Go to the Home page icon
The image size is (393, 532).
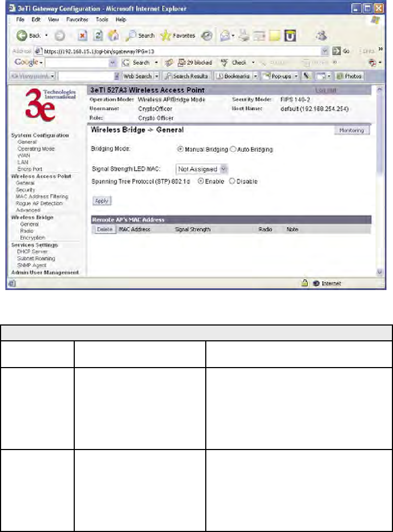point(113,36)
